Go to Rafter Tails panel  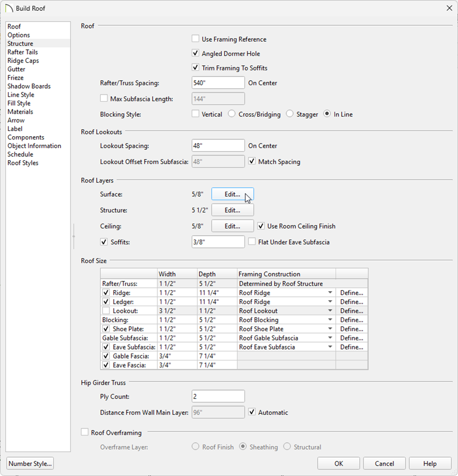(23, 52)
